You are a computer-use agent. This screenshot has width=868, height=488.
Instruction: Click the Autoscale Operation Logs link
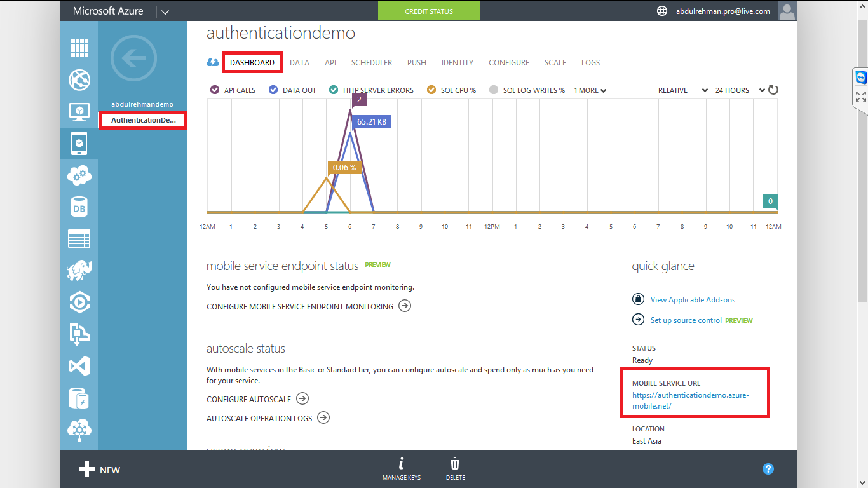259,418
